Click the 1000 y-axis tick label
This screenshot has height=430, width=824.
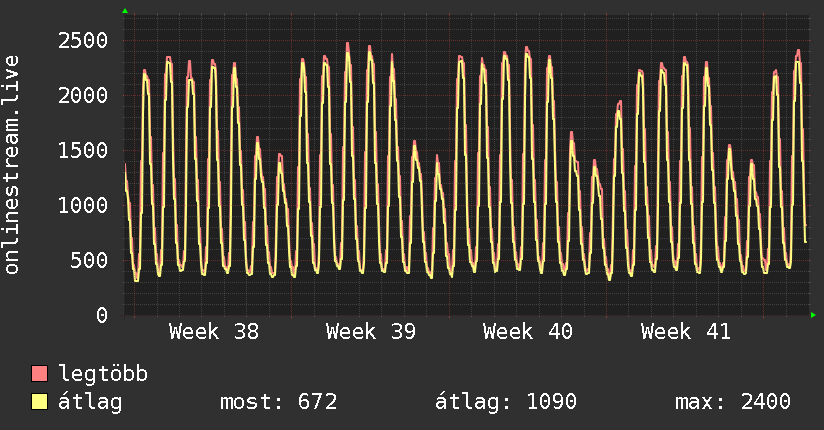pos(83,206)
